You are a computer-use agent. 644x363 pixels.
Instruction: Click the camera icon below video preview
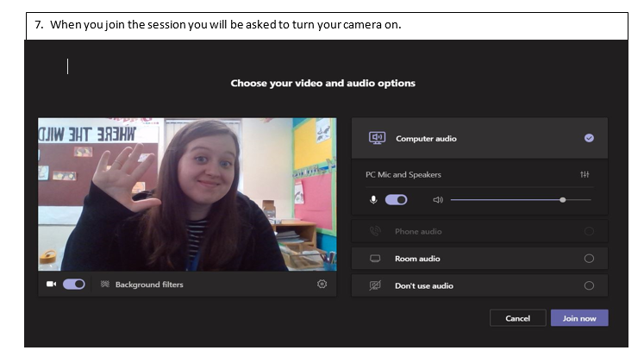[51, 284]
